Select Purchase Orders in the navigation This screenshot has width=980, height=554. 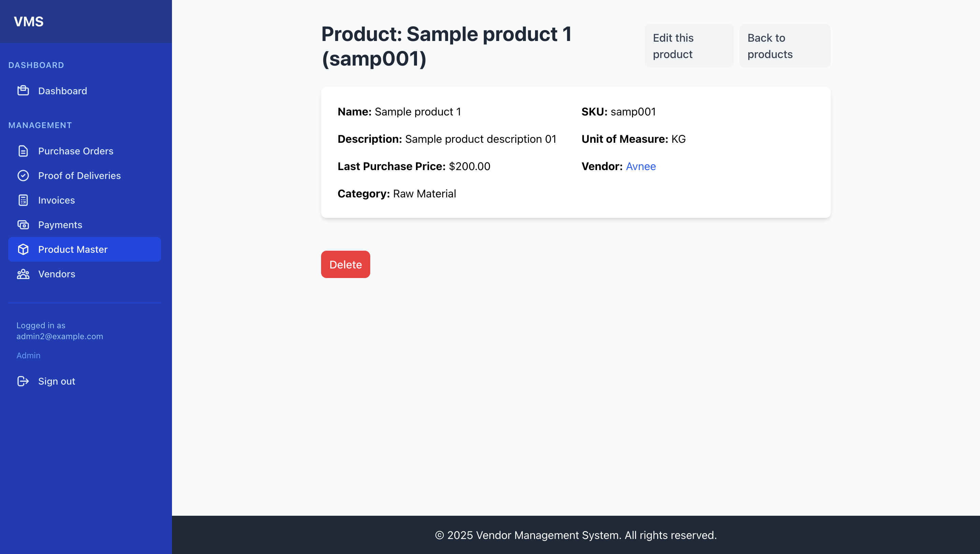point(76,151)
